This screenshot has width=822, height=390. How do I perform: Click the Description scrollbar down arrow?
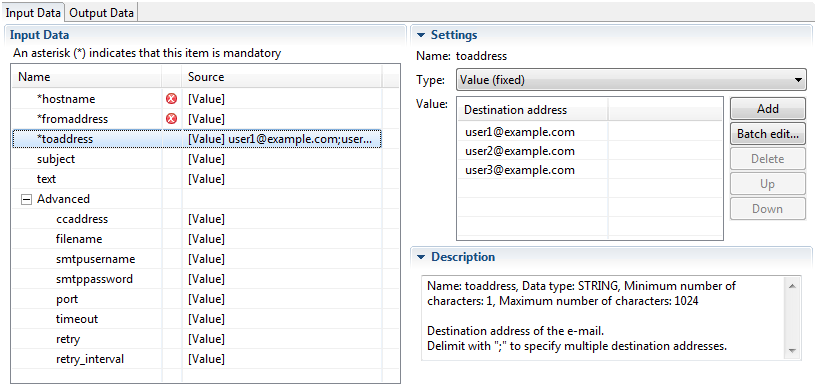[792, 351]
